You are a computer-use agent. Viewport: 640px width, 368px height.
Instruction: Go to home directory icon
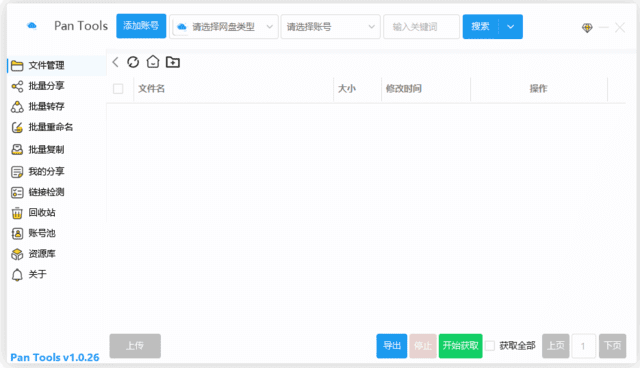[x=153, y=62]
